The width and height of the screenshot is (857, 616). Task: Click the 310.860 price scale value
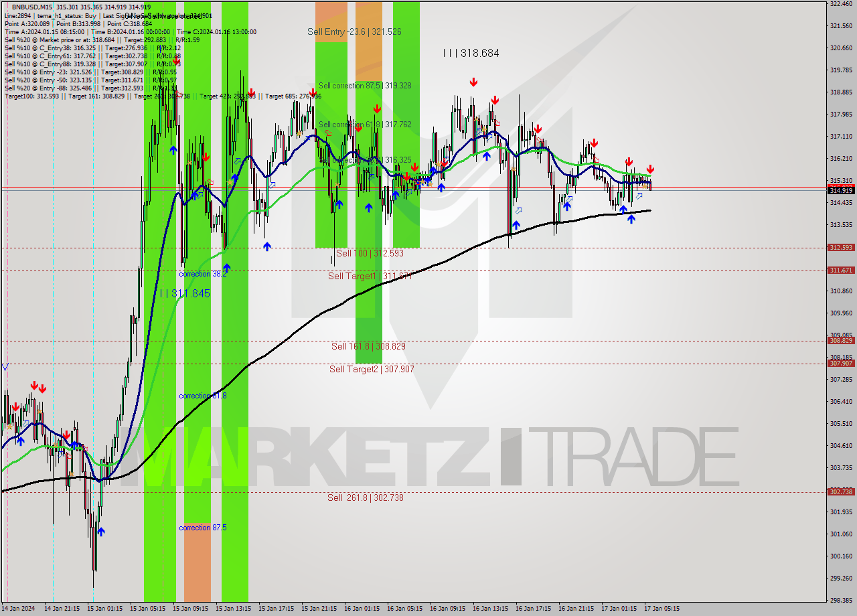click(841, 291)
